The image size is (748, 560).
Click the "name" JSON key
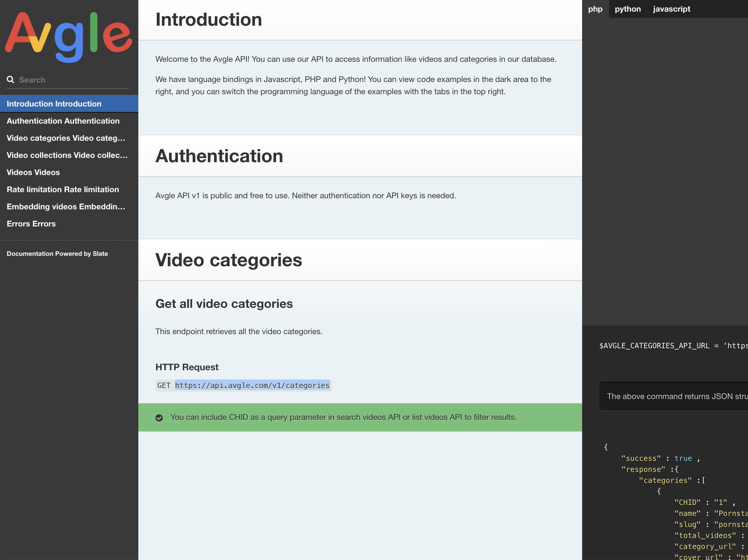pos(687,514)
